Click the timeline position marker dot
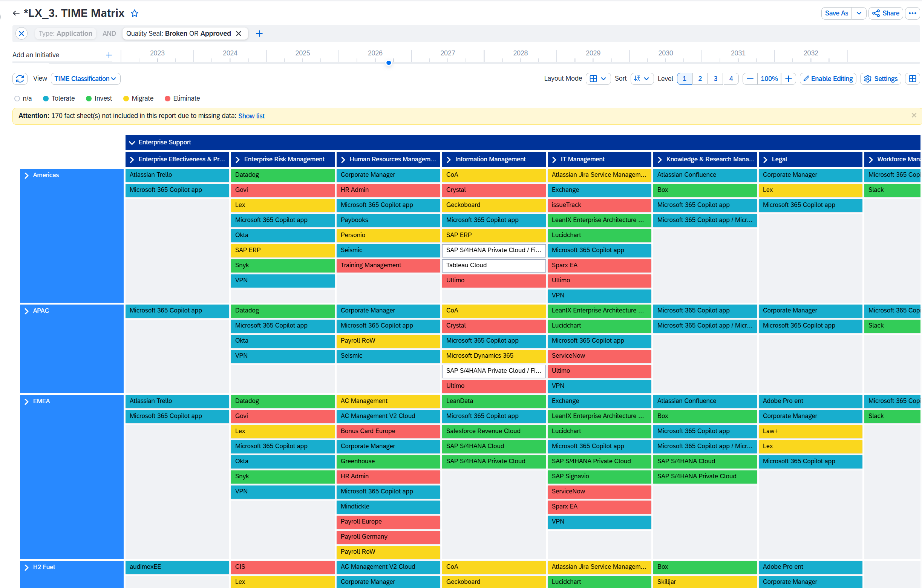Viewport: 922px width, 588px height. (x=389, y=63)
